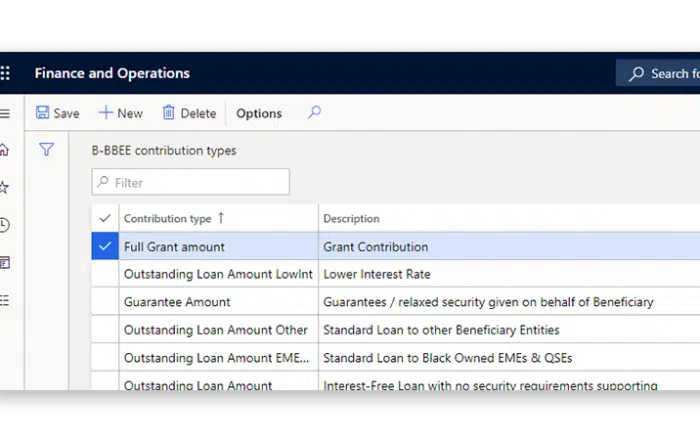
Task: Open Recent clock icon in sidebar
Action: click(5, 225)
